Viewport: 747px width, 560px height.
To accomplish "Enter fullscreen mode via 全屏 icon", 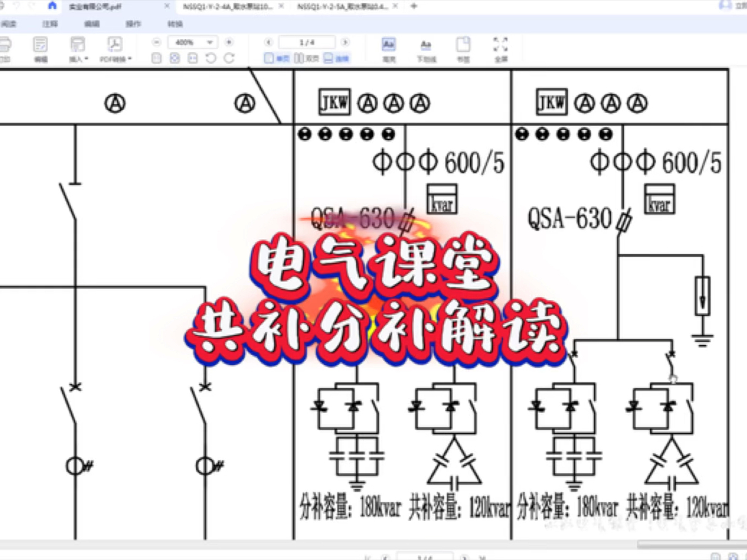I will [501, 49].
